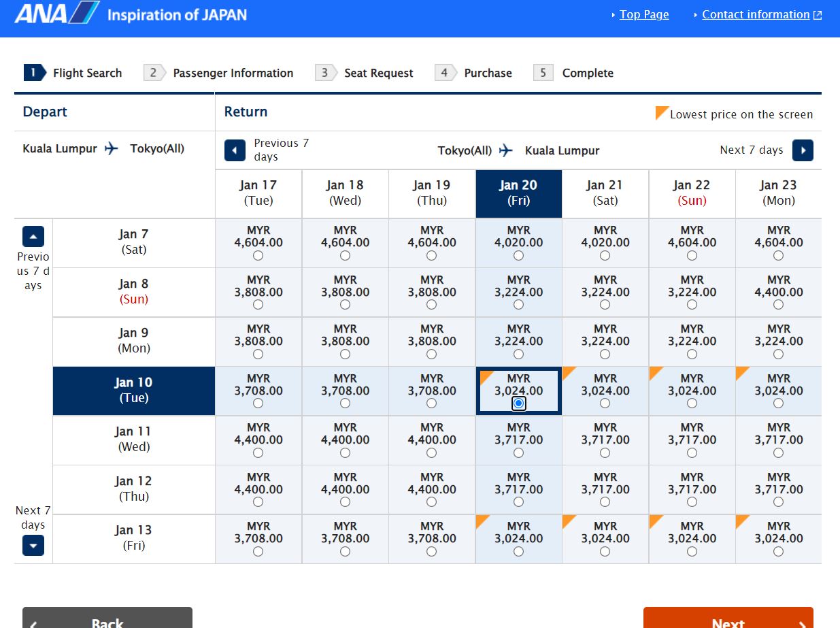Choose Jan 10 depart, Jan 21 return fare
Screen dimensions: 840x628
pyautogui.click(x=605, y=403)
